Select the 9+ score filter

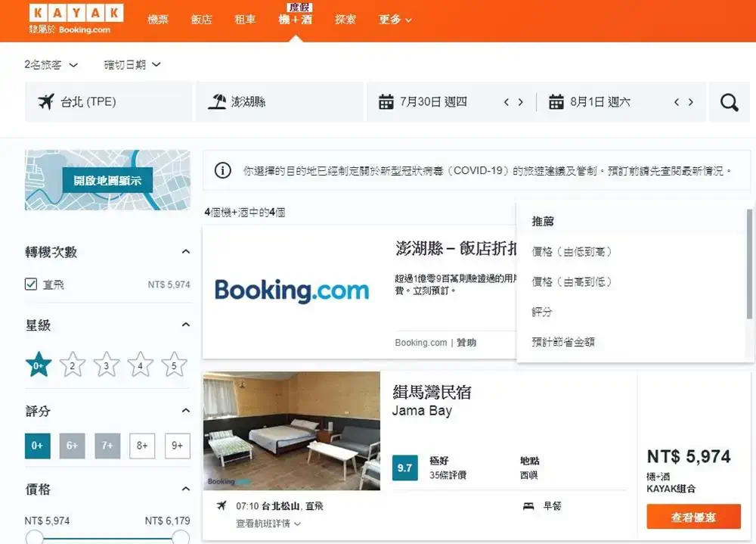click(x=177, y=446)
